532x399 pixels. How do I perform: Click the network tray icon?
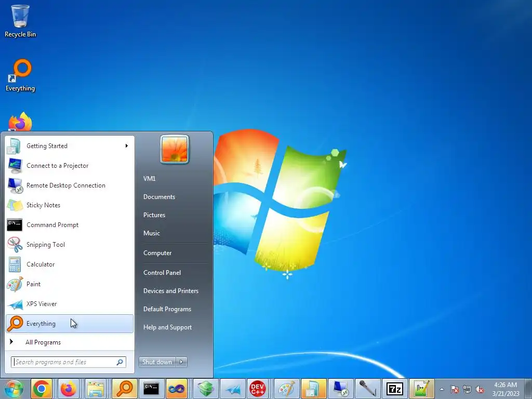point(467,389)
